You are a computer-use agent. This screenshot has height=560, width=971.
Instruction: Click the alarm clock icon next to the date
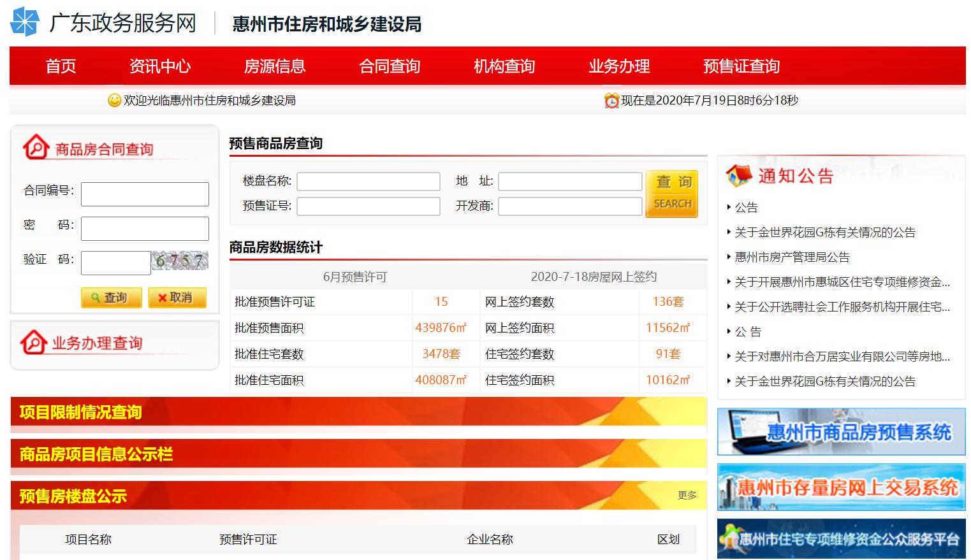click(611, 100)
